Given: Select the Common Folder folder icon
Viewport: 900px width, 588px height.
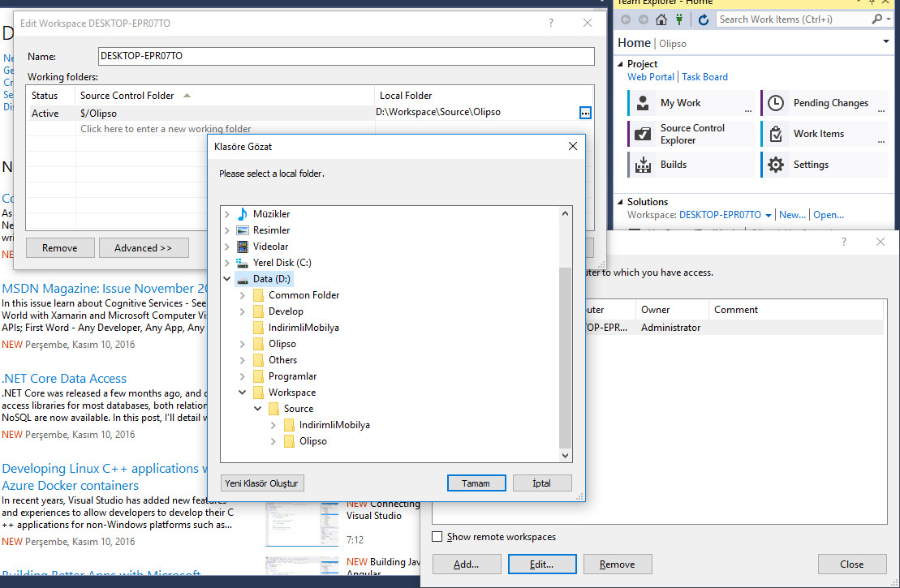Looking at the screenshot, I should click(x=258, y=295).
